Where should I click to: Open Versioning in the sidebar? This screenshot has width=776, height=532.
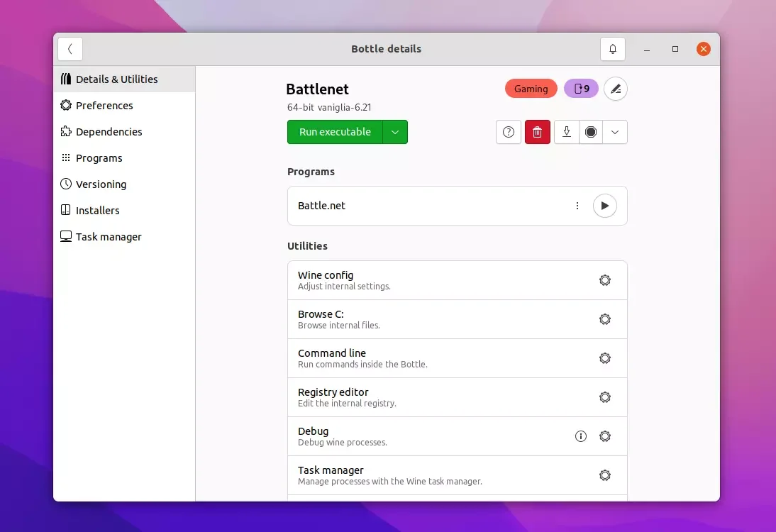click(124, 184)
